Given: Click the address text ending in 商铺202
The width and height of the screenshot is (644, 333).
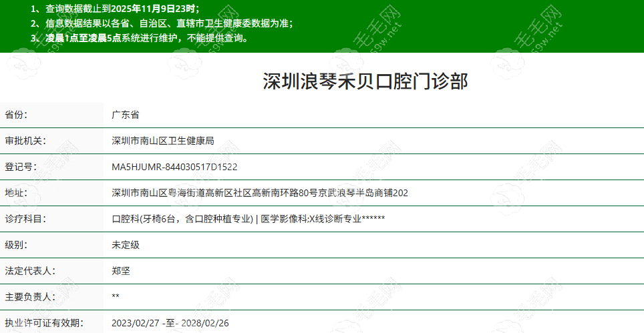Looking at the screenshot, I should pyautogui.click(x=259, y=193).
